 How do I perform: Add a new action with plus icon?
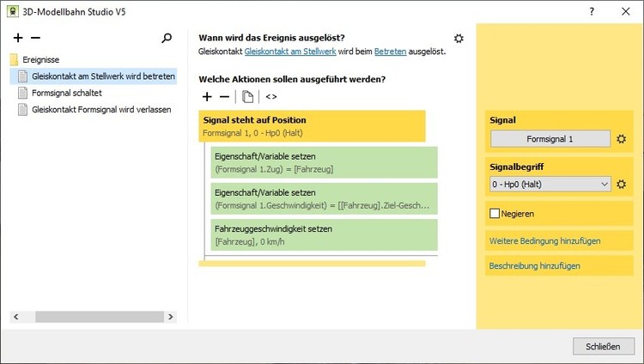[207, 97]
